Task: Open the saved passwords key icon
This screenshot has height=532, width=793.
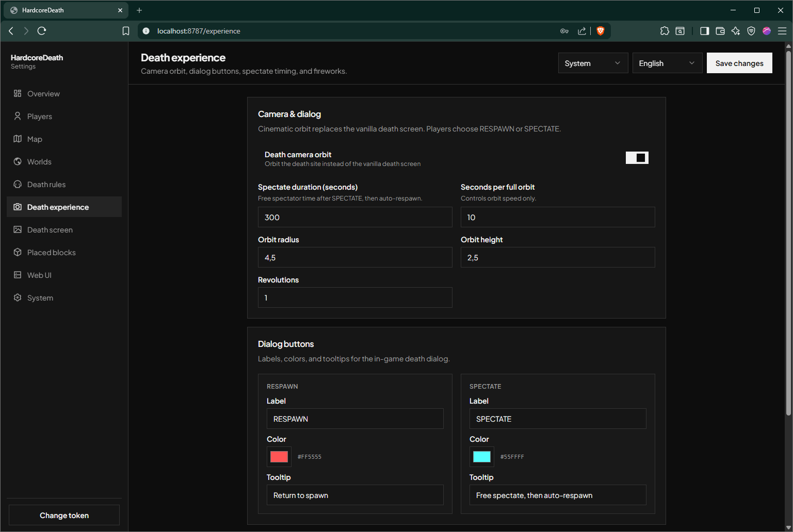Action: pyautogui.click(x=564, y=31)
